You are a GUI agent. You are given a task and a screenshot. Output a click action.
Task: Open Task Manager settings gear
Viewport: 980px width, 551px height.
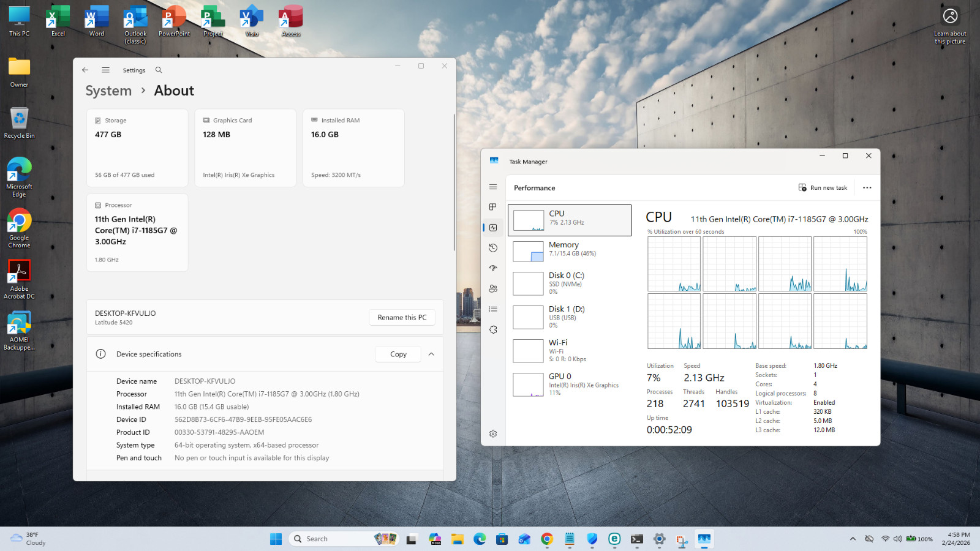[493, 433]
